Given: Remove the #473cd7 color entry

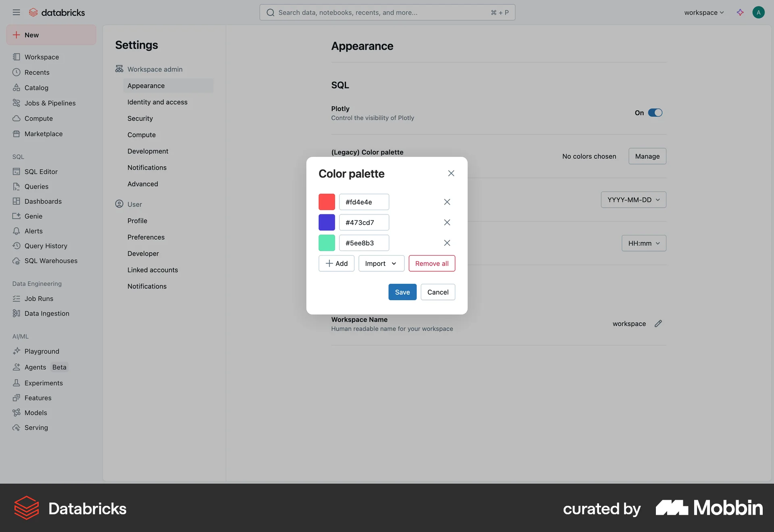Looking at the screenshot, I should click(447, 222).
